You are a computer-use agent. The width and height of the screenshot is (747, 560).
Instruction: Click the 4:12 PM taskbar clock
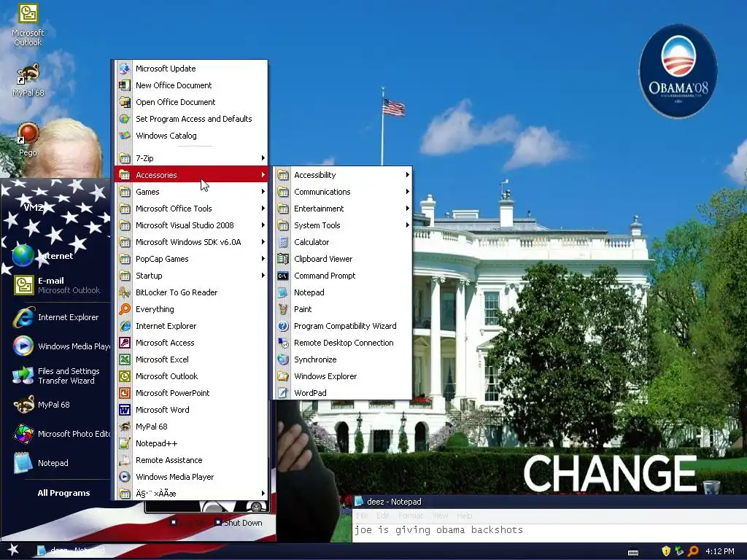(x=719, y=551)
